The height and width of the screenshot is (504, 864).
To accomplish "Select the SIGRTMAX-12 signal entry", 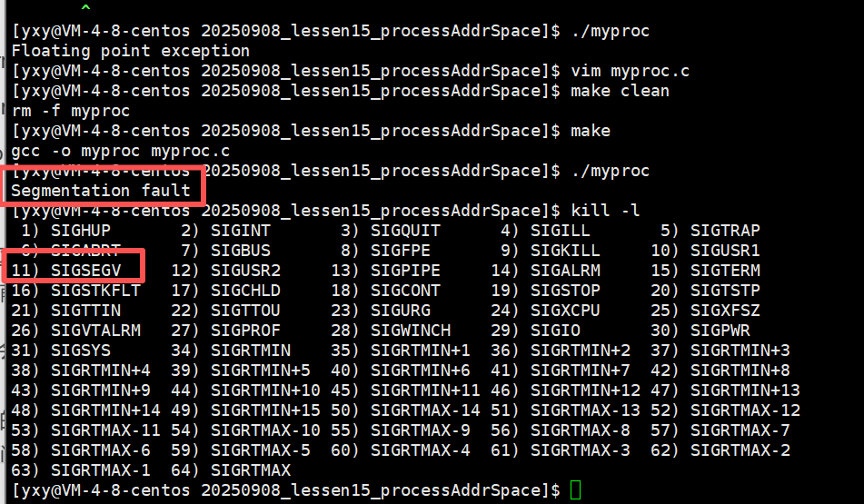I will [725, 410].
